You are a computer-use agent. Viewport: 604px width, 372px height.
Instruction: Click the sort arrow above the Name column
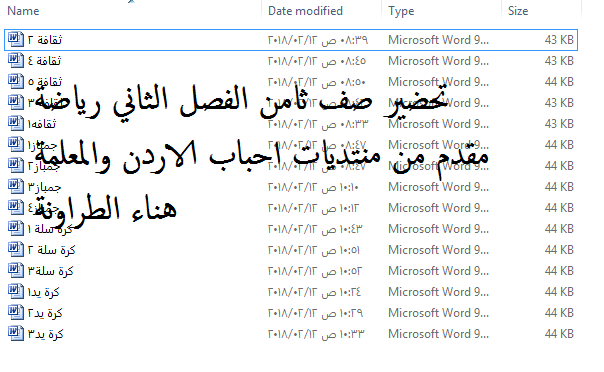tap(131, 2)
